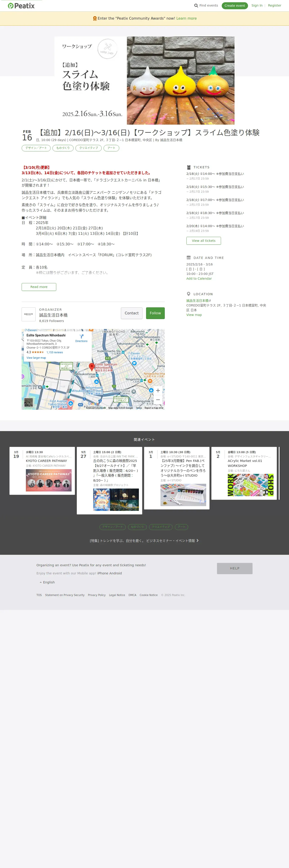Click the Create event button

point(235,6)
